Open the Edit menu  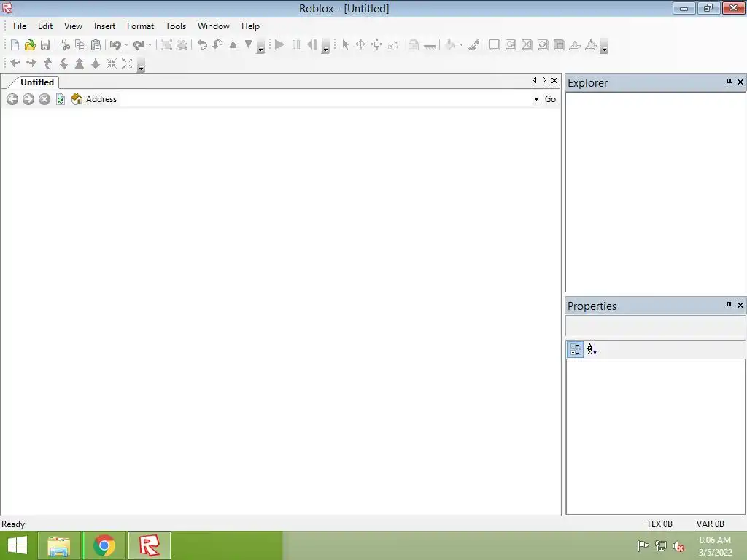45,26
